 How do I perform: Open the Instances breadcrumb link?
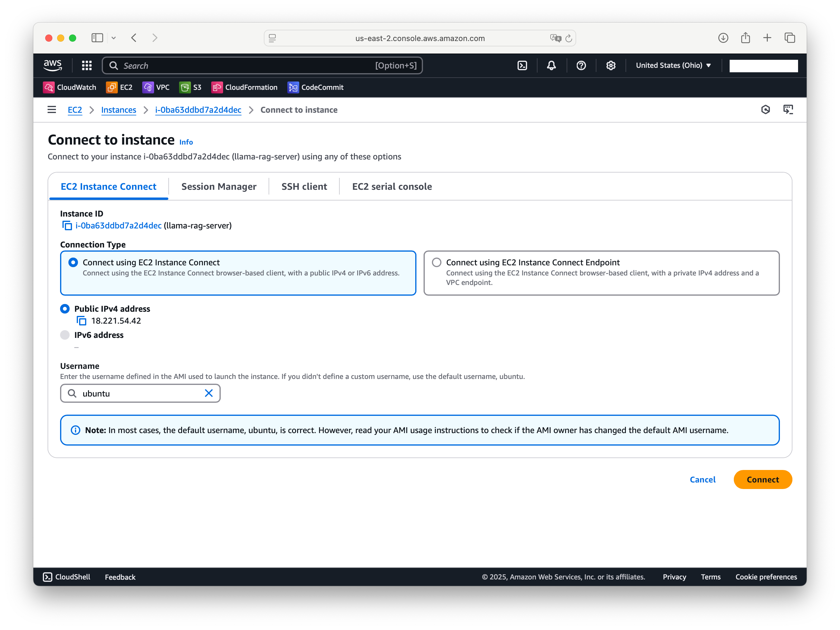(x=118, y=110)
